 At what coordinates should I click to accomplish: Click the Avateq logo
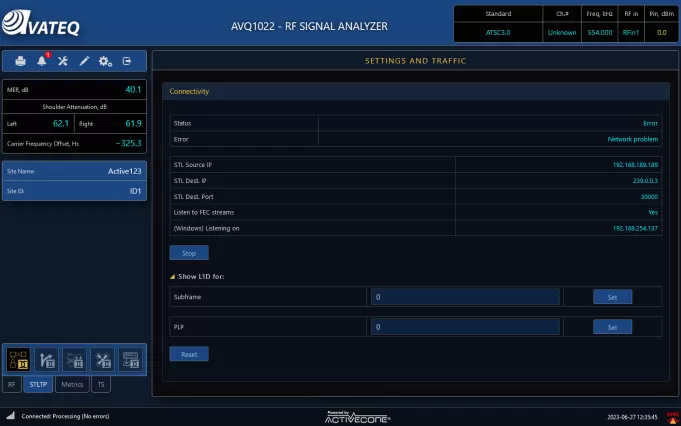pos(41,23)
